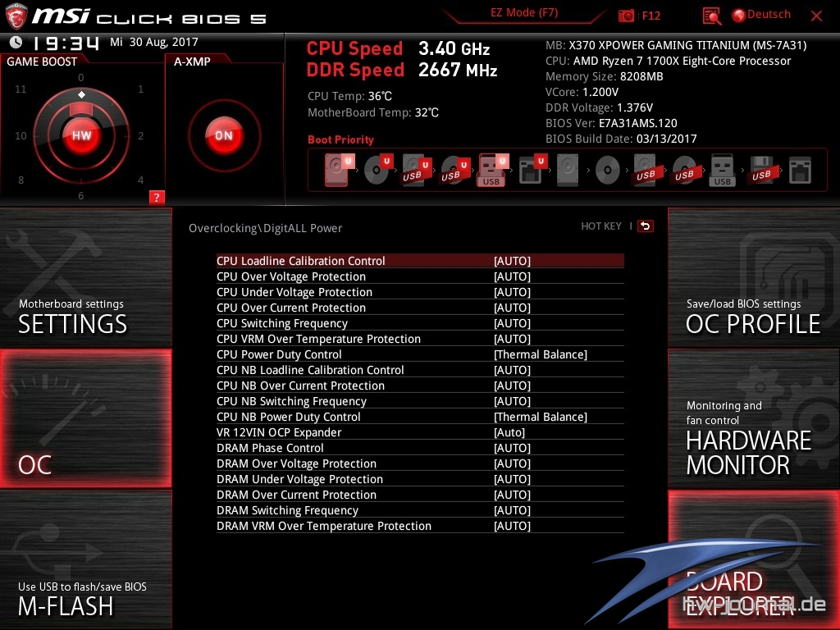
Task: Click the CPU Speed 3.40 GHz readout
Action: [398, 48]
